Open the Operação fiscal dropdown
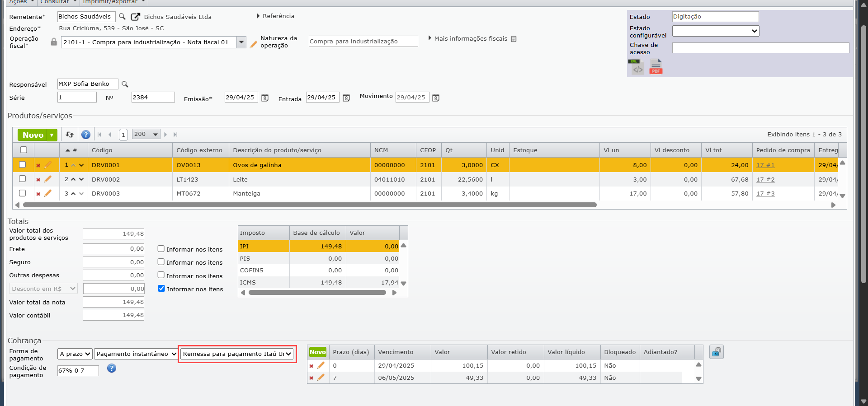This screenshot has height=406, width=868. pos(241,42)
